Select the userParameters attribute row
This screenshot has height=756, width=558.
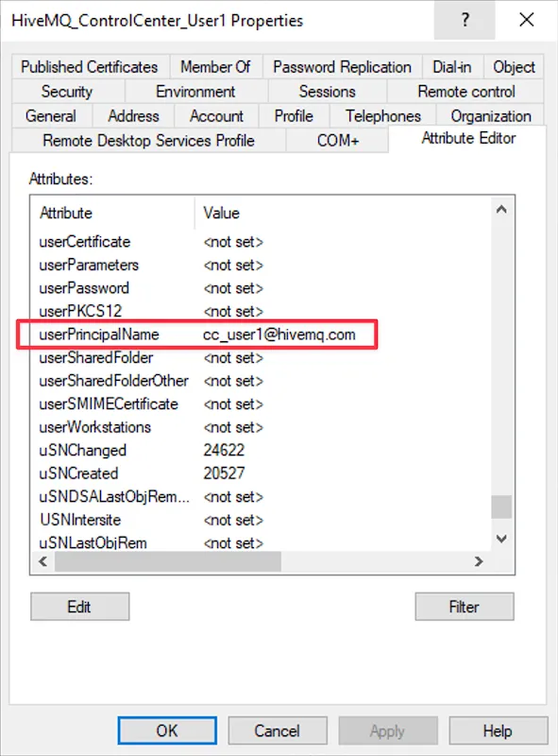[x=261, y=265]
